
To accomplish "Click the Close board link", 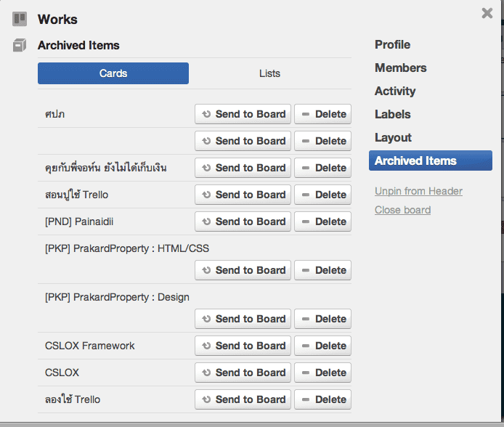I will (402, 210).
